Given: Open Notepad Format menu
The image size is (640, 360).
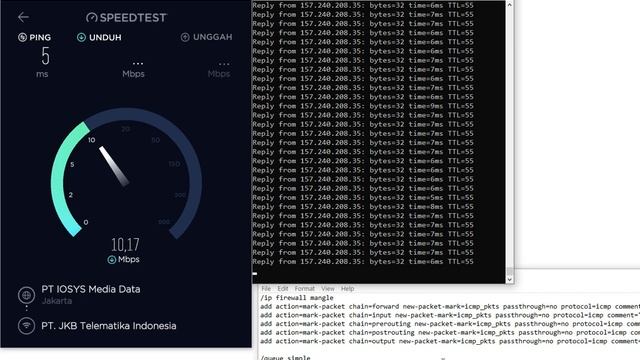Looking at the screenshot, I should click(304, 289).
